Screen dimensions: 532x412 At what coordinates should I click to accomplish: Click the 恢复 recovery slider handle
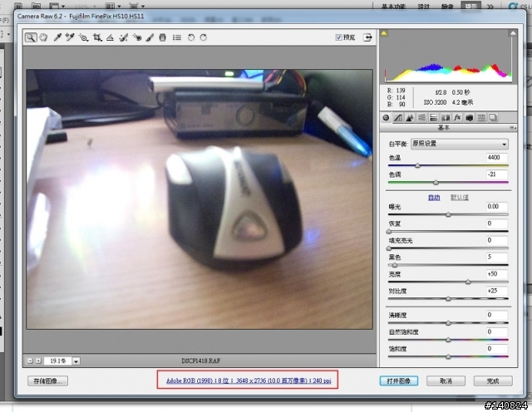389,231
